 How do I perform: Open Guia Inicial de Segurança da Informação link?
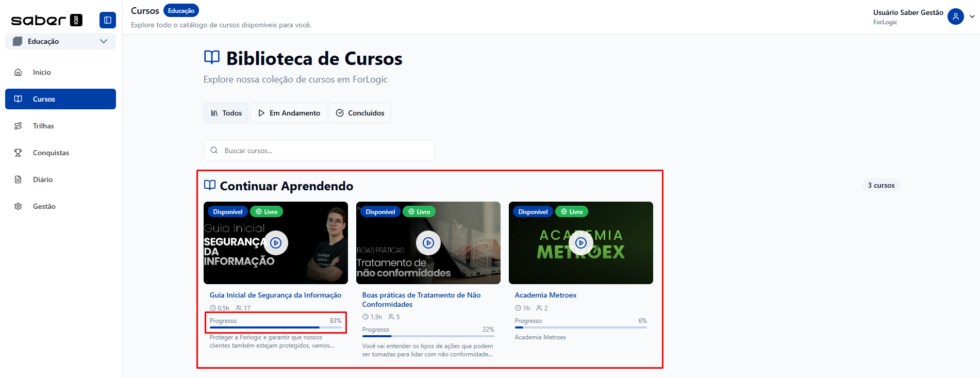[x=275, y=295]
